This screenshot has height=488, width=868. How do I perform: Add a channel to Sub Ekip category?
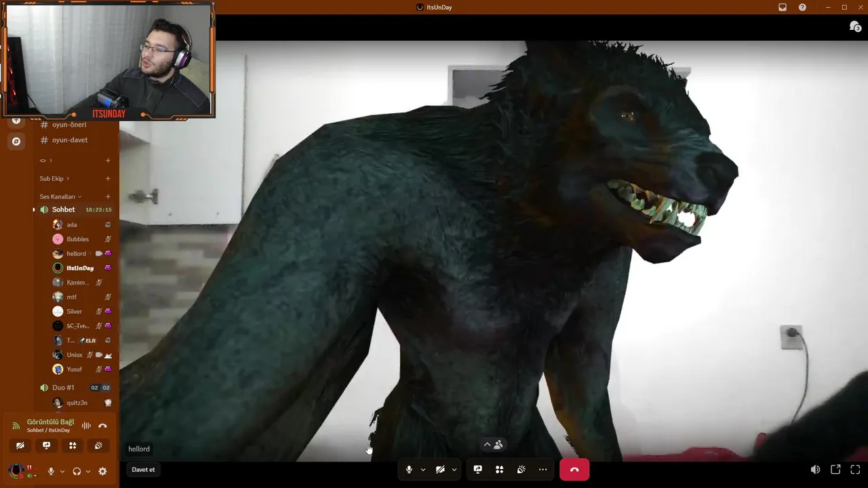[107, 178]
